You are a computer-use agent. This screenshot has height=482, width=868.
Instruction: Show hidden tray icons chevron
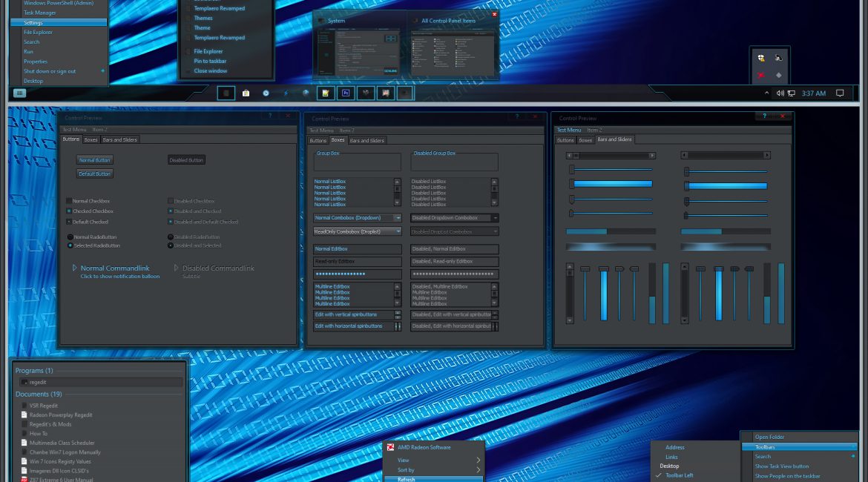(x=766, y=93)
